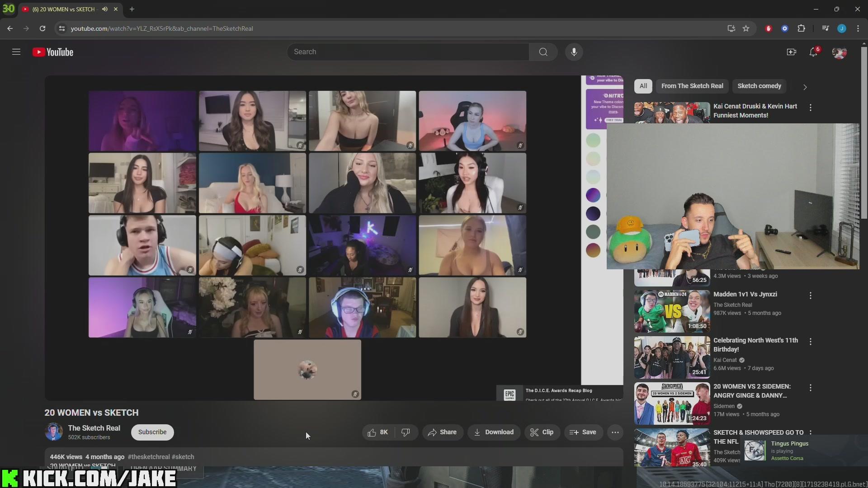Subscribe to The Sketch Real
This screenshot has height=488, width=868.
coord(152,432)
